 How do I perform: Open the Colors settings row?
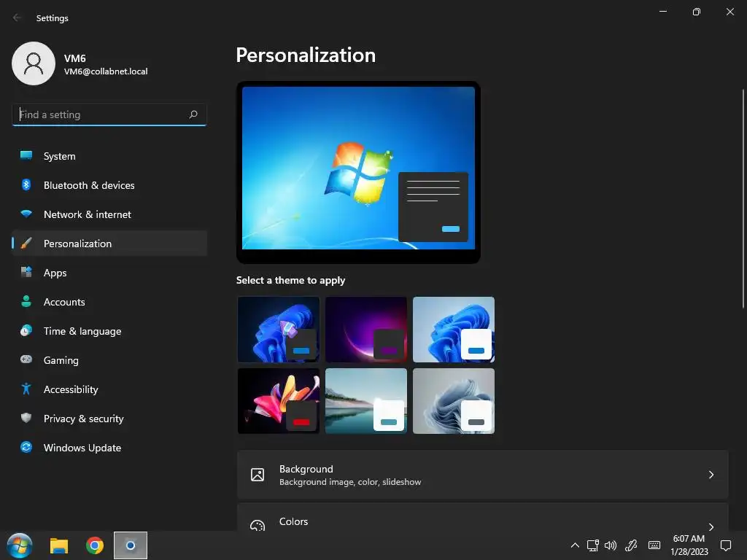(483, 517)
